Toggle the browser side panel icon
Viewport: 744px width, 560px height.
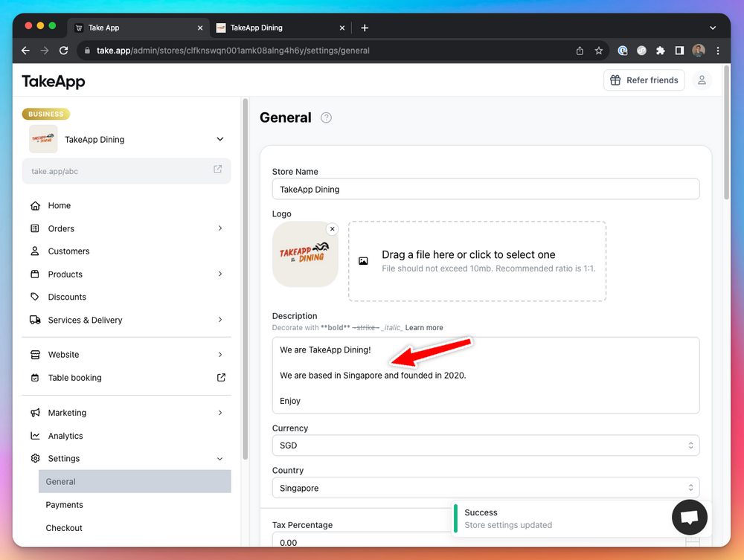point(679,51)
